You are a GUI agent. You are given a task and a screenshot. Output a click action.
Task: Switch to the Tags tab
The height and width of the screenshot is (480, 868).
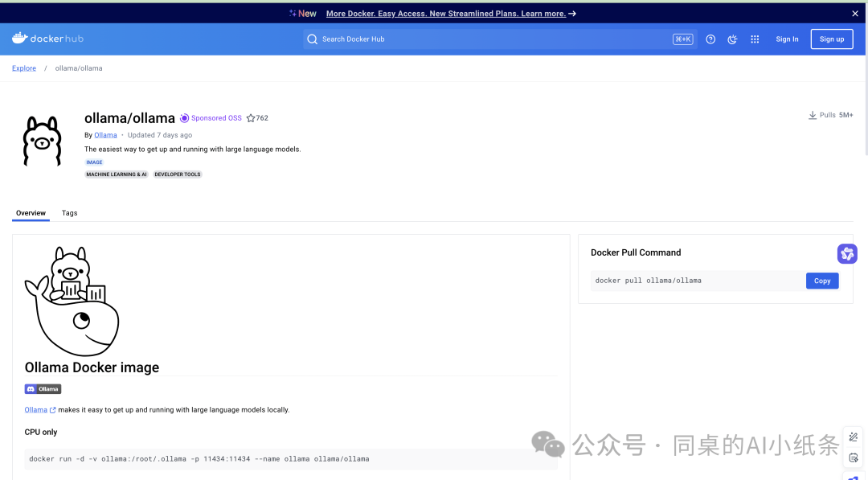pyautogui.click(x=69, y=213)
